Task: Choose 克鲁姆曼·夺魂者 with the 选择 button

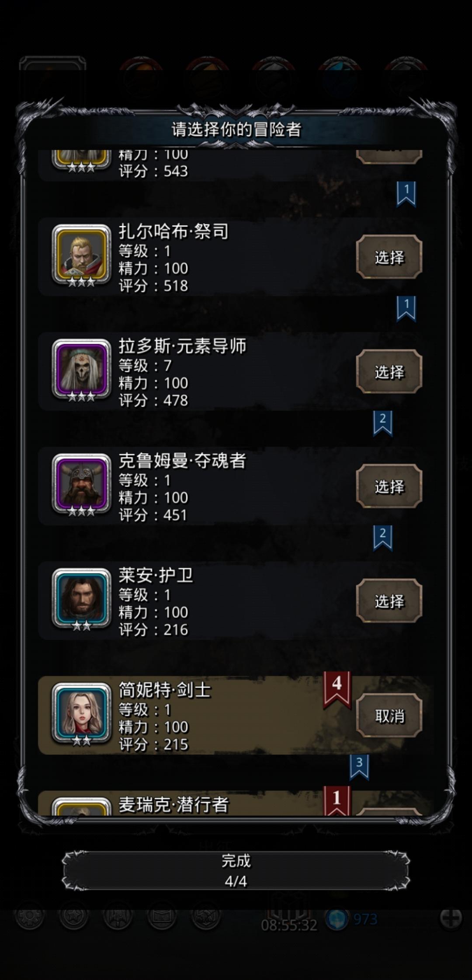Action: tap(389, 486)
